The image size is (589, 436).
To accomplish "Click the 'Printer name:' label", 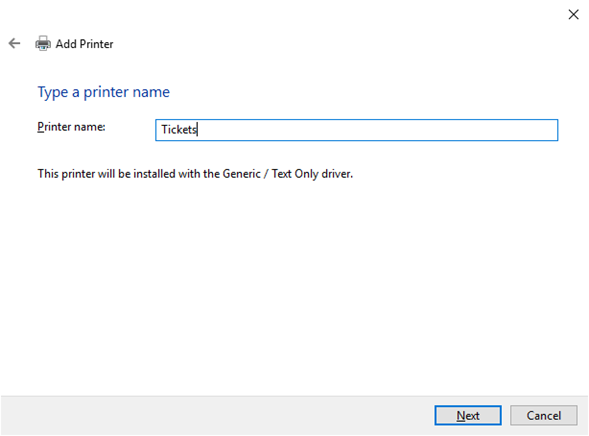I will (x=71, y=127).
